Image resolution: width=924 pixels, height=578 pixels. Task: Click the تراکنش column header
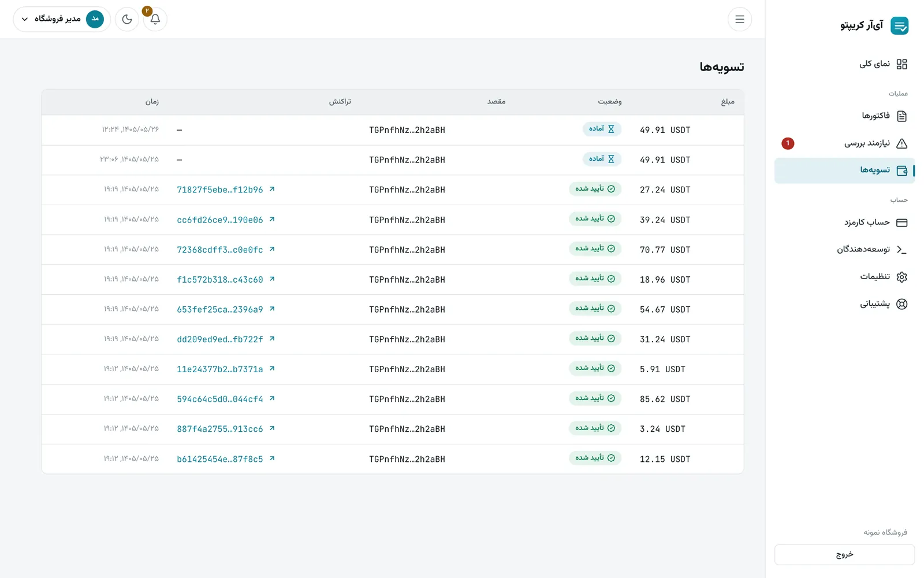[340, 102]
